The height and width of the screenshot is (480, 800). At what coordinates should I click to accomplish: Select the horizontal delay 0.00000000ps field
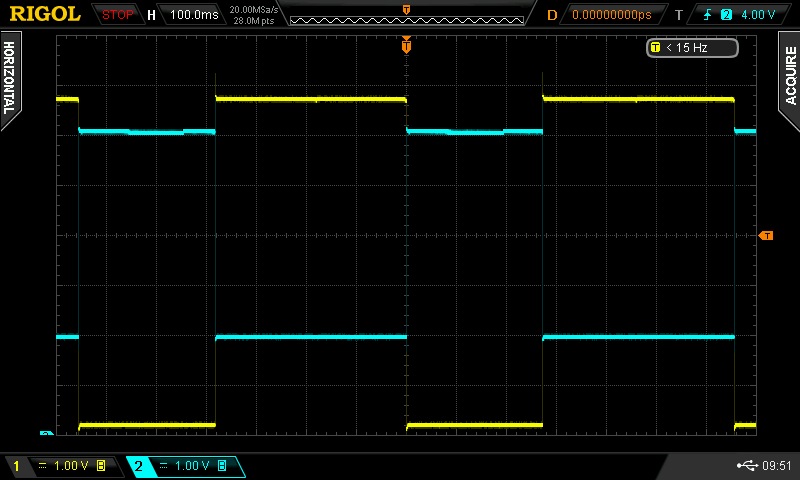[611, 15]
